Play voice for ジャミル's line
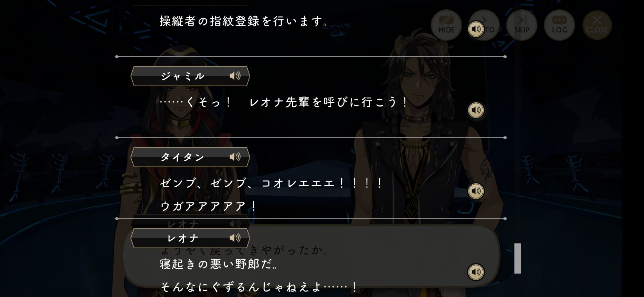The image size is (644, 297). click(235, 76)
